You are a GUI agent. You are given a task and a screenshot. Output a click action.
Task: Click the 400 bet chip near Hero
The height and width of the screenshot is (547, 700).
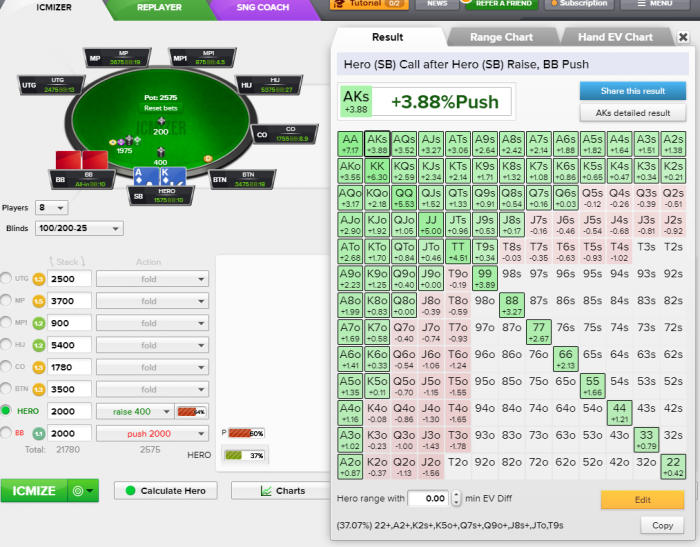point(161,152)
